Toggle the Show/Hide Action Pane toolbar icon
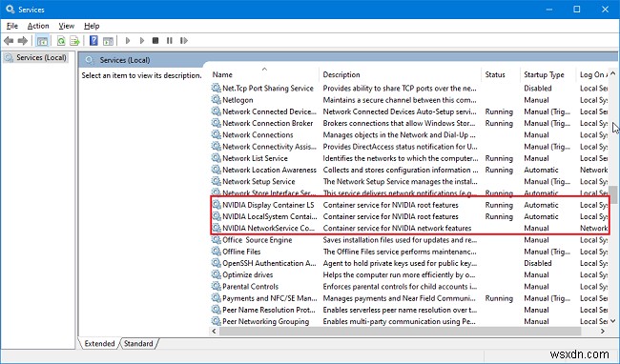 point(108,40)
